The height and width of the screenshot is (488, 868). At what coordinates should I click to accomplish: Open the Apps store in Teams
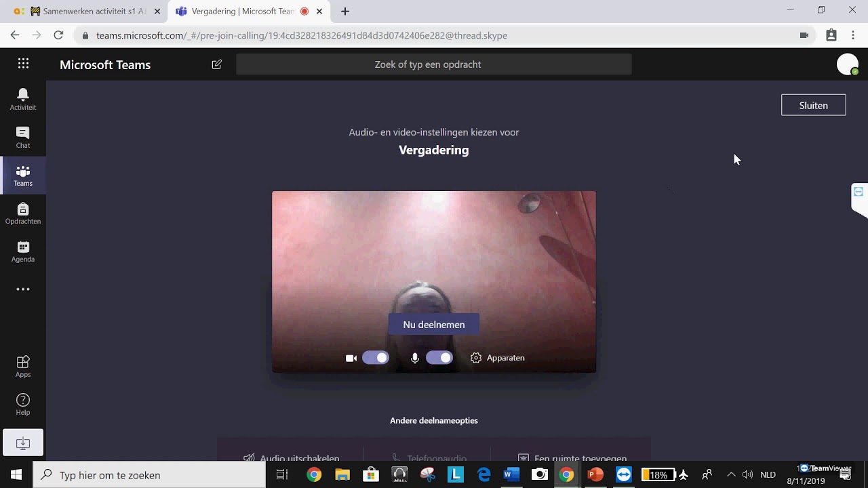[x=23, y=366]
